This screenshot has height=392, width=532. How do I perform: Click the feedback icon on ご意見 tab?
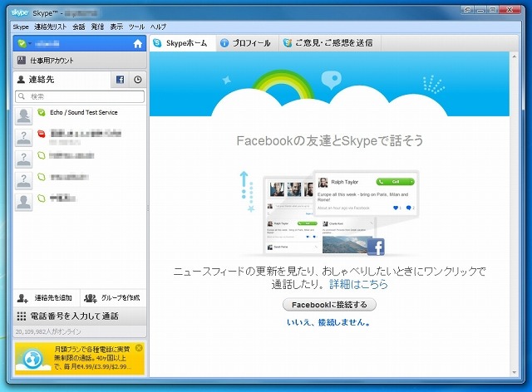click(x=288, y=43)
